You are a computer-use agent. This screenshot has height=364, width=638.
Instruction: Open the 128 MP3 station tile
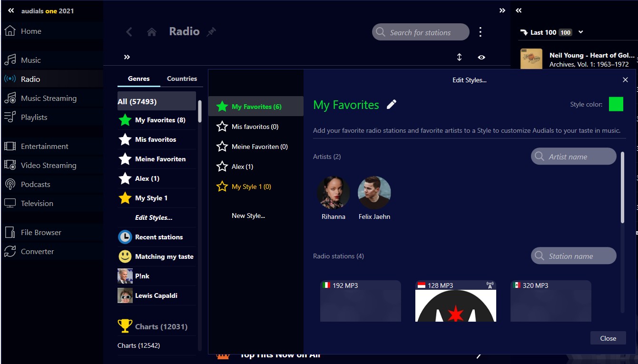pyautogui.click(x=456, y=301)
